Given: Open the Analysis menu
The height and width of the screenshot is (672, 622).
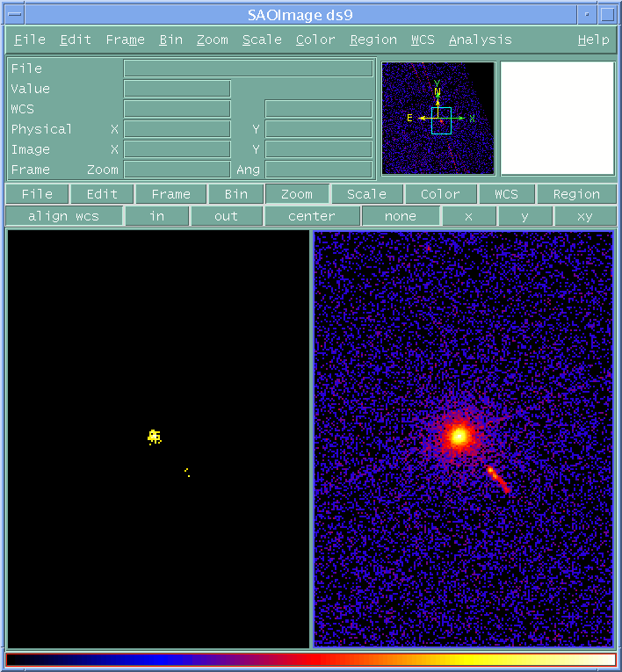Looking at the screenshot, I should [x=480, y=40].
